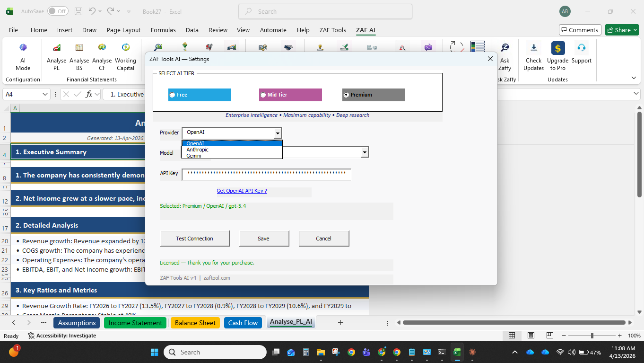Select the Free AI tier
644x363 pixels.
click(200, 95)
